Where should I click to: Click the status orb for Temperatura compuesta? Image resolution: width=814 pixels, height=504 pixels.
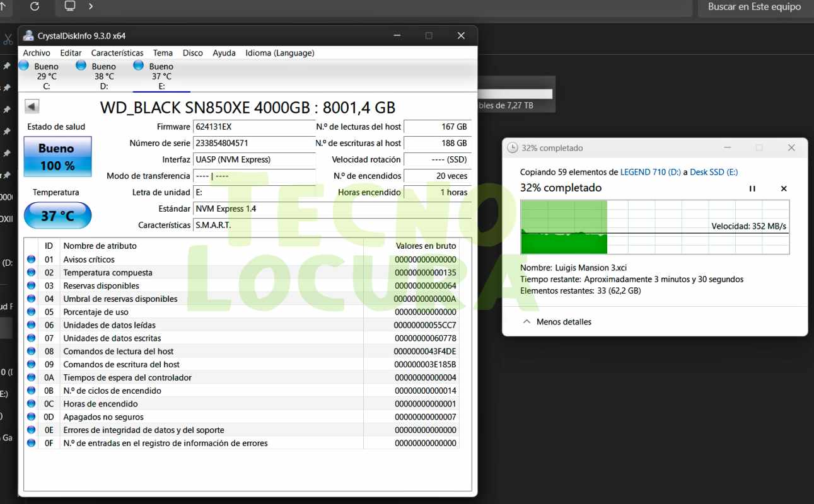(x=31, y=273)
